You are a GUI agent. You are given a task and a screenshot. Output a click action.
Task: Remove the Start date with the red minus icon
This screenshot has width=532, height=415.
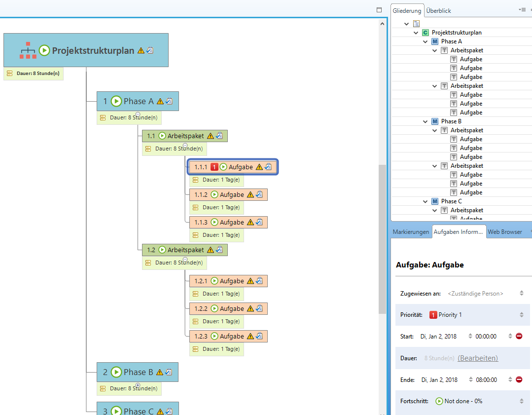pyautogui.click(x=519, y=336)
